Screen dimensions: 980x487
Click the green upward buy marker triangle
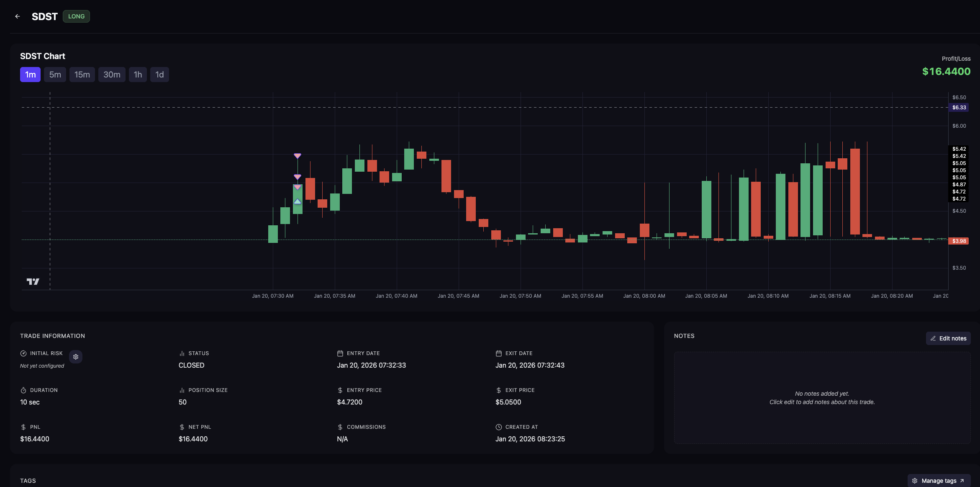point(298,201)
